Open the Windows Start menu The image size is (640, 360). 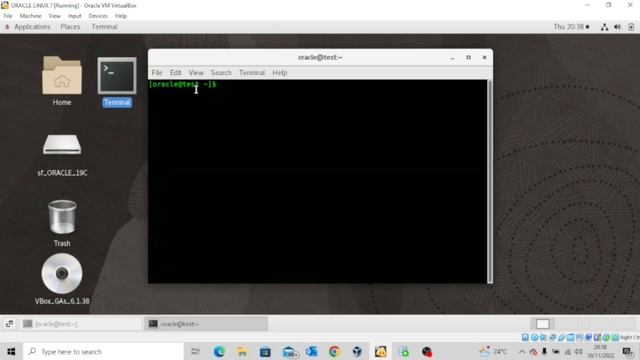coord(11,351)
